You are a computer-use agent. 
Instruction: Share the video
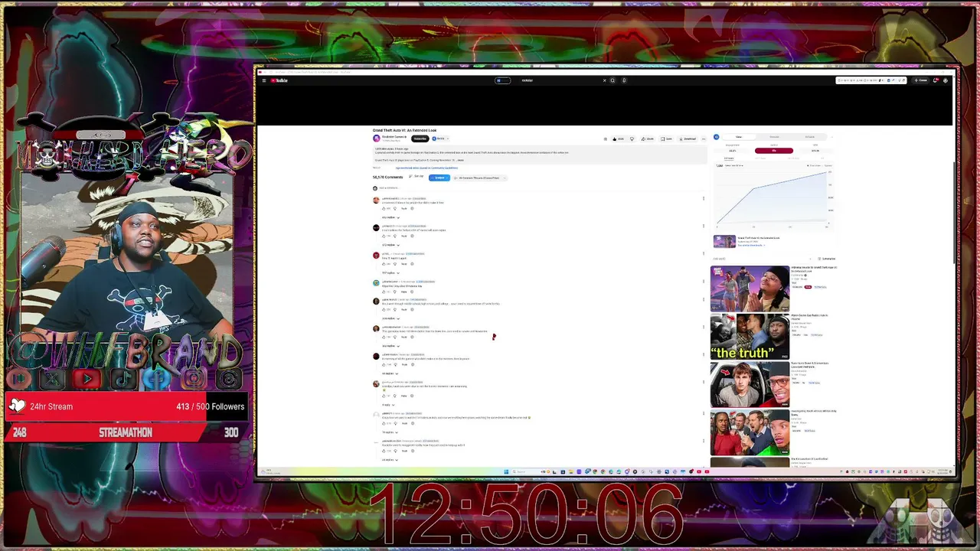tap(648, 139)
